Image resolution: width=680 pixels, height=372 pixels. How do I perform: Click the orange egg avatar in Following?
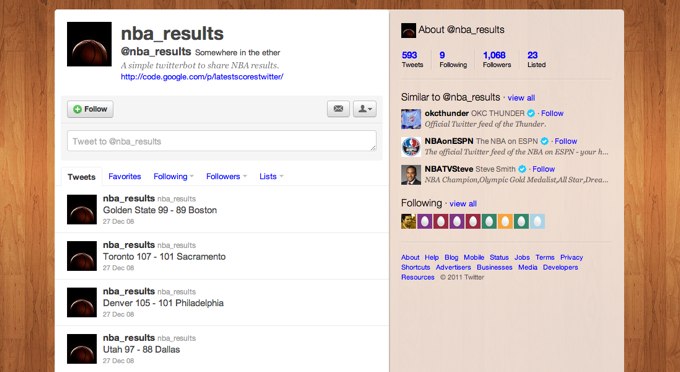(505, 222)
